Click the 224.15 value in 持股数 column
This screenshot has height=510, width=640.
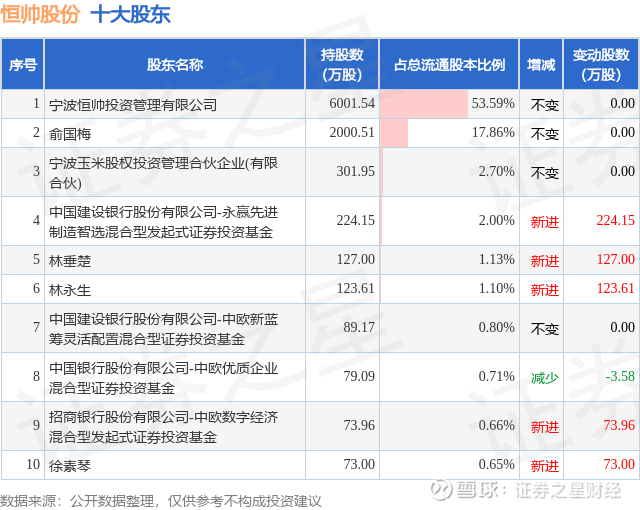click(x=356, y=220)
